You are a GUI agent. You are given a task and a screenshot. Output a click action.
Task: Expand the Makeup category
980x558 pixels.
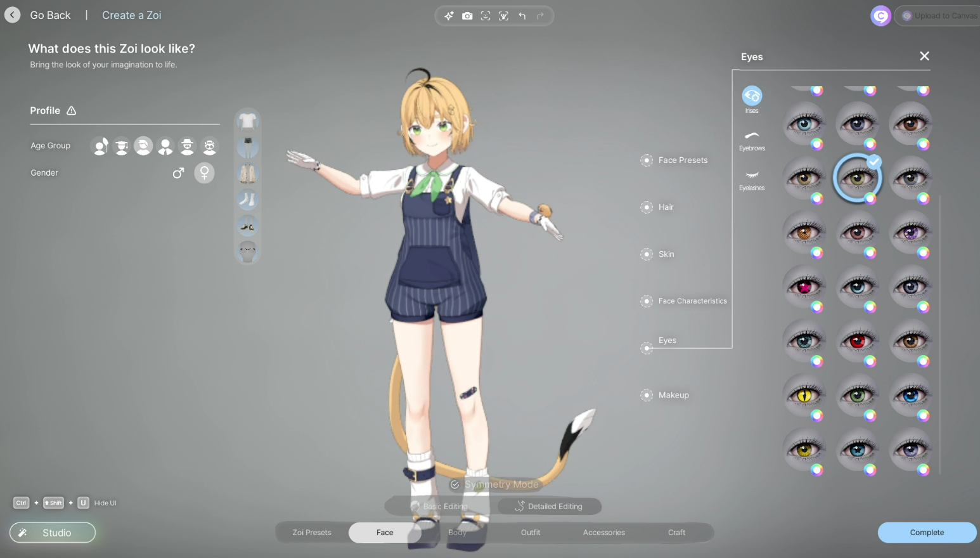point(665,395)
